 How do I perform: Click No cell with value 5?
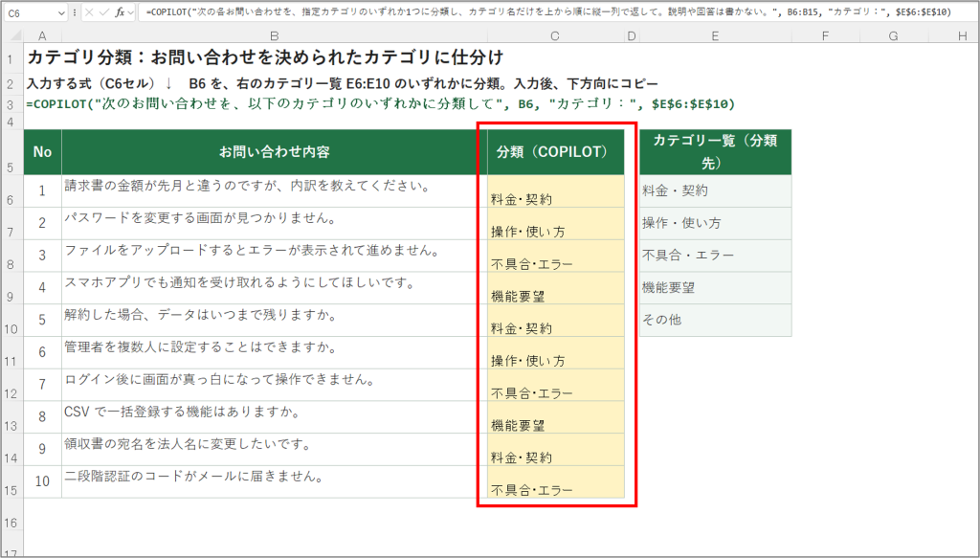click(x=42, y=320)
